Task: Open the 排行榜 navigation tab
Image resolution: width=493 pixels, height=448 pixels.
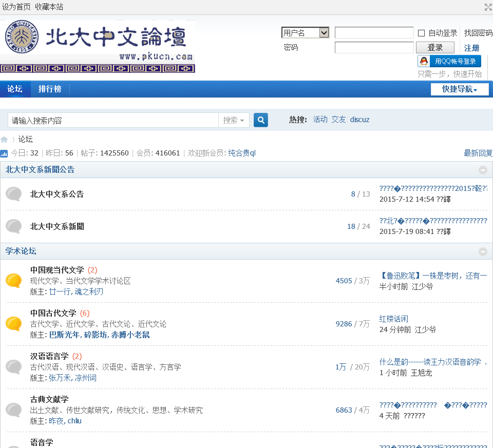Action: coord(50,89)
